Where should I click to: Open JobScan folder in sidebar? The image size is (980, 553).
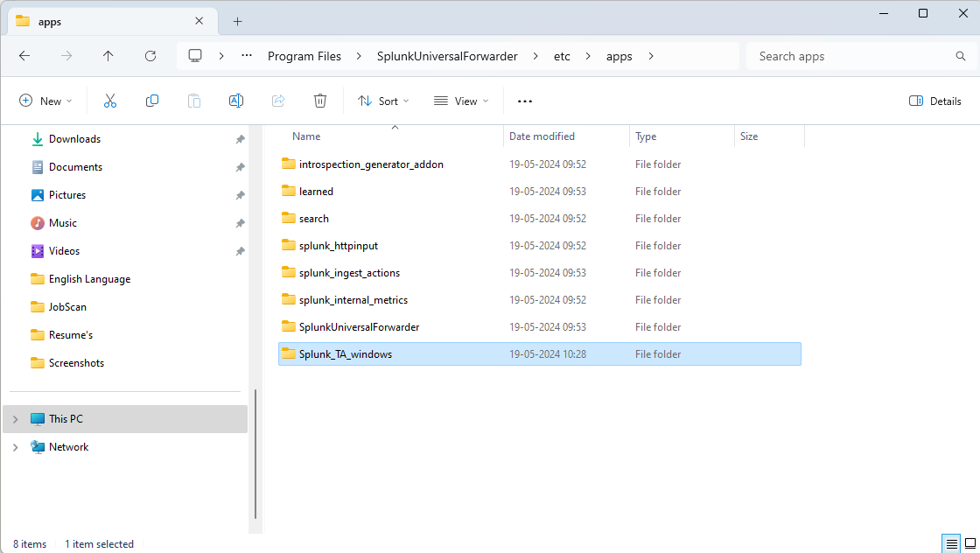[67, 307]
